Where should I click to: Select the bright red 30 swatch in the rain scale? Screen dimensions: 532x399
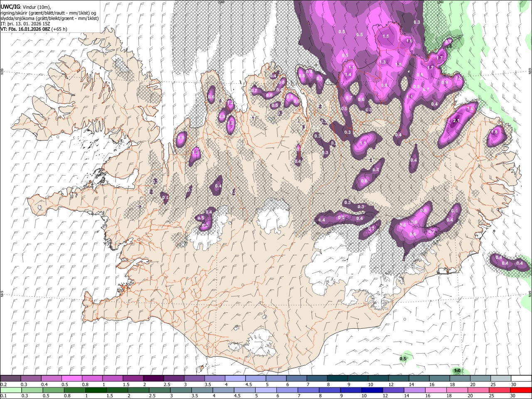click(x=521, y=390)
